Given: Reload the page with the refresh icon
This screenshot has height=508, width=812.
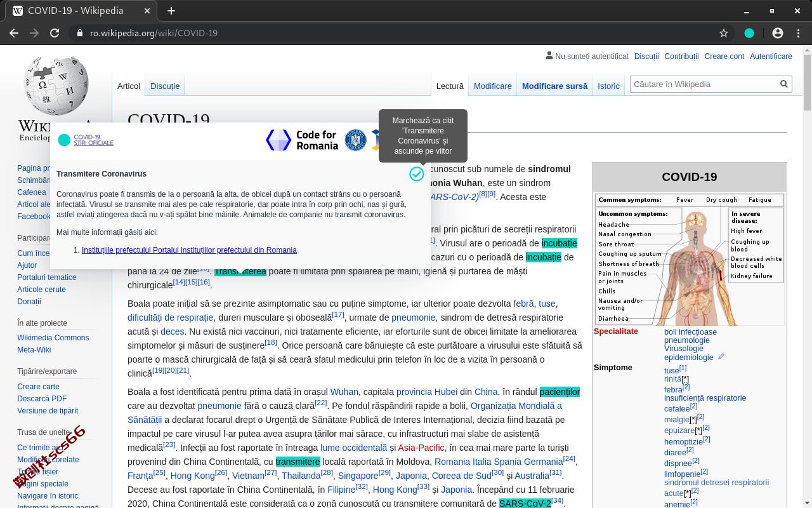Looking at the screenshot, I should click(55, 33).
